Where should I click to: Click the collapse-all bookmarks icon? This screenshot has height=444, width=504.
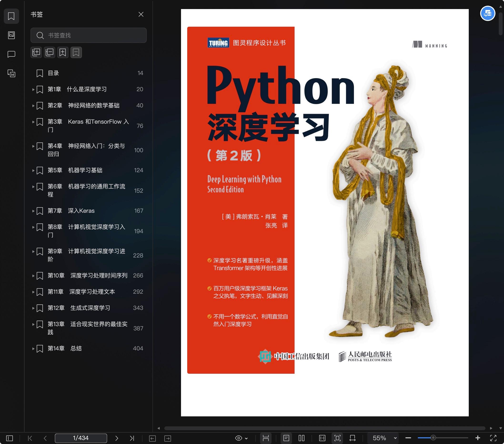[50, 52]
